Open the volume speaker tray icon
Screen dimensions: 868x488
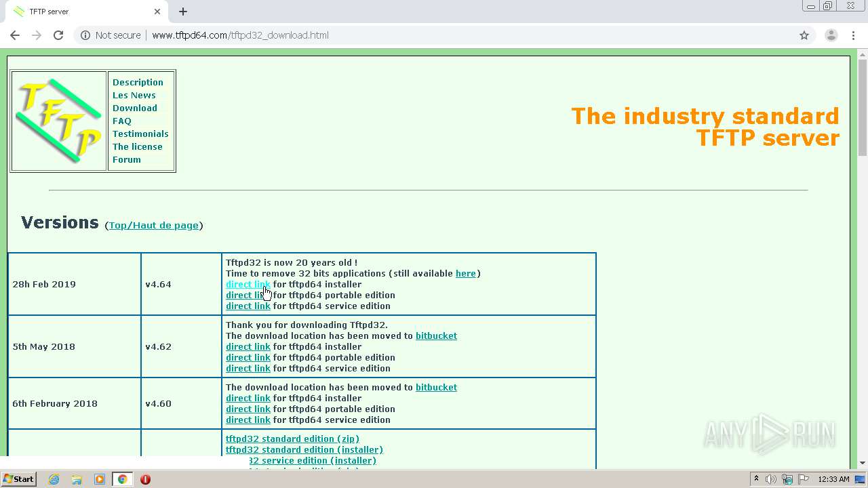[x=771, y=479]
